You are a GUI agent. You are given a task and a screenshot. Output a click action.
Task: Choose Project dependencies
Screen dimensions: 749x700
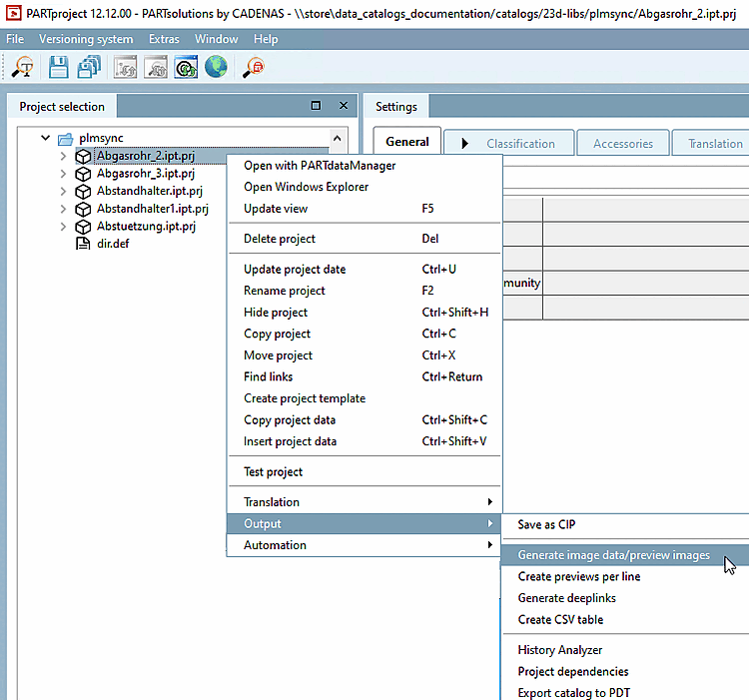tap(626, 671)
